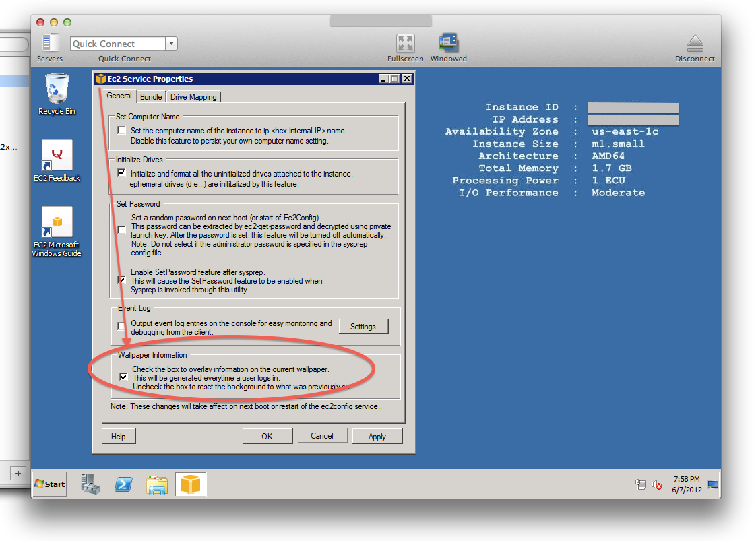Switch to the Bundle tab
The height and width of the screenshot is (541, 756).
pyautogui.click(x=151, y=97)
